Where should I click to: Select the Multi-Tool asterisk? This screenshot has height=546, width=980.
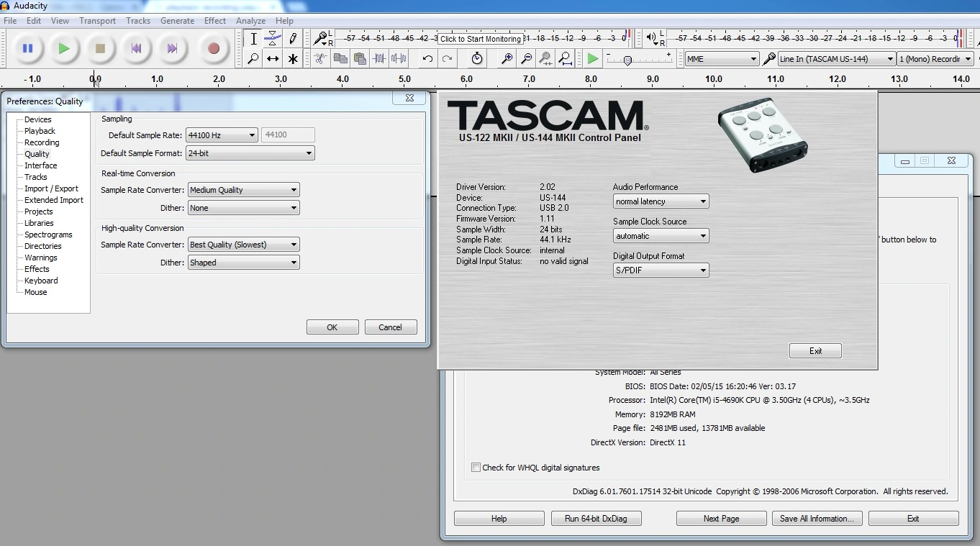coord(292,59)
